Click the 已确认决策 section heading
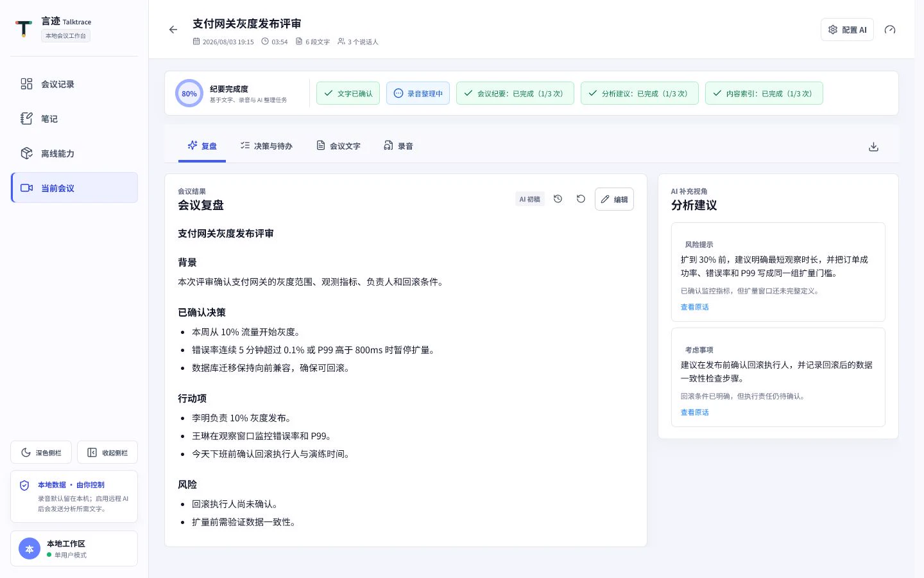 (x=201, y=313)
